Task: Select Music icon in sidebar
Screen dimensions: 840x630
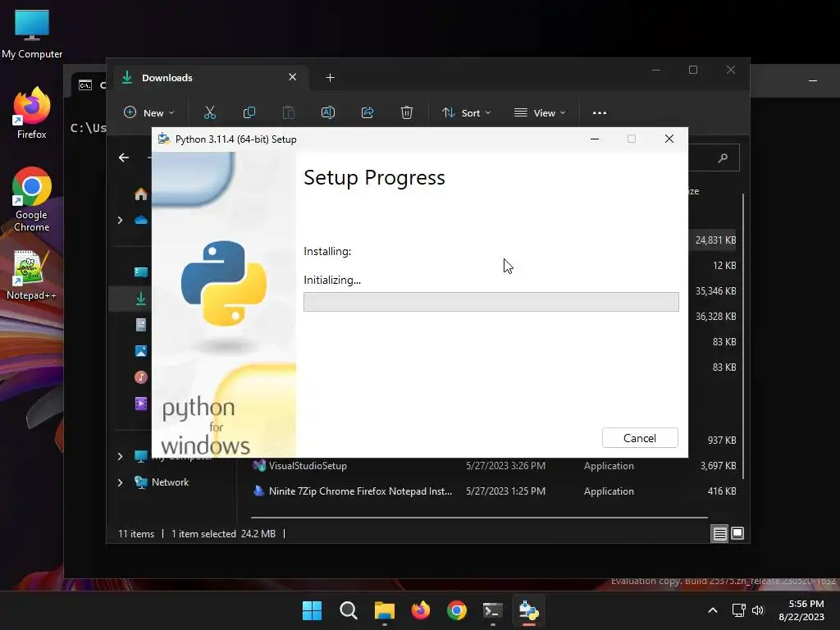Action: 141,377
